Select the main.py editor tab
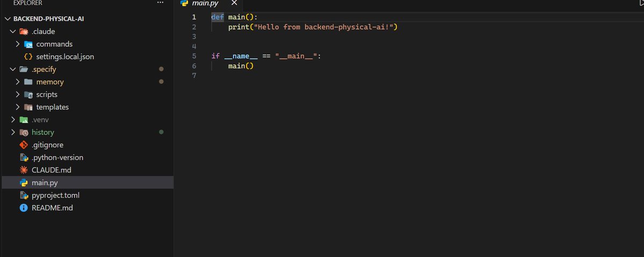The width and height of the screenshot is (644, 257). [x=209, y=4]
